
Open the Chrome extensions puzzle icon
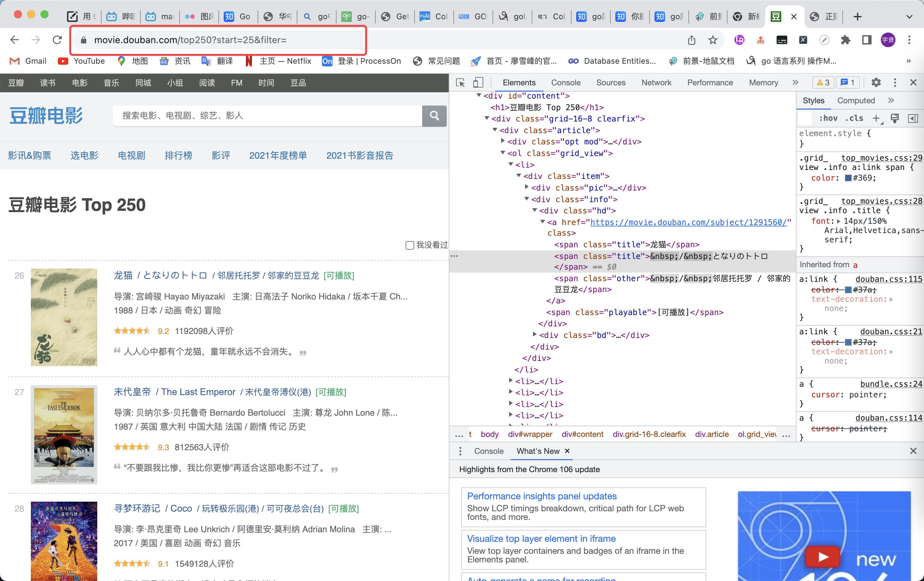click(x=846, y=40)
